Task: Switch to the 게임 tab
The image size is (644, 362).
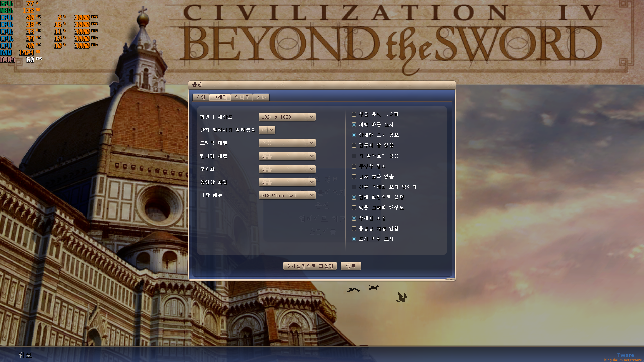Action: (x=201, y=97)
